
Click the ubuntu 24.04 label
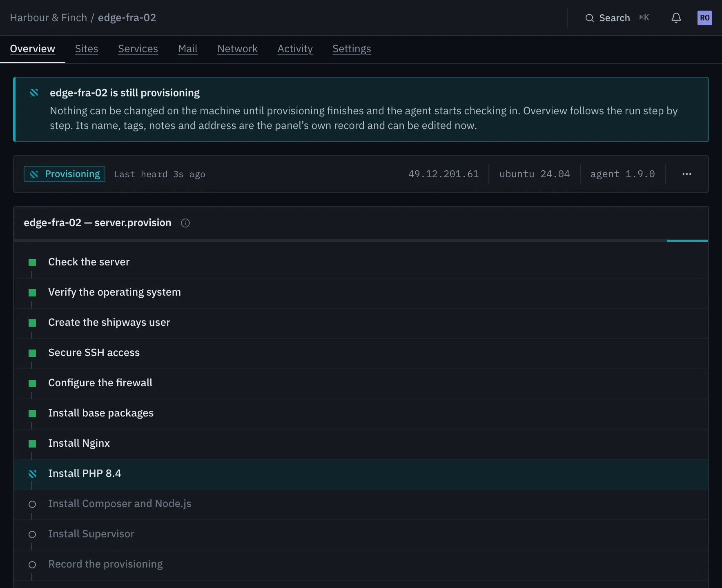coord(535,174)
